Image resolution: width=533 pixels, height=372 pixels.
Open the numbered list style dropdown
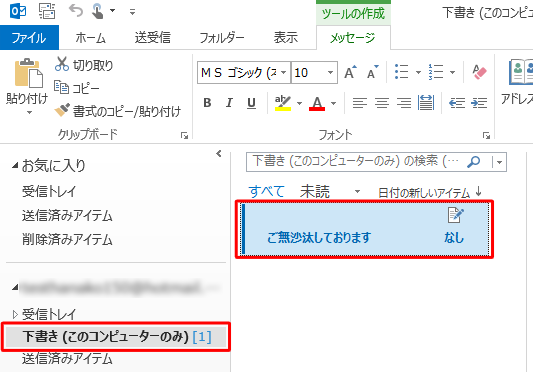point(452,72)
